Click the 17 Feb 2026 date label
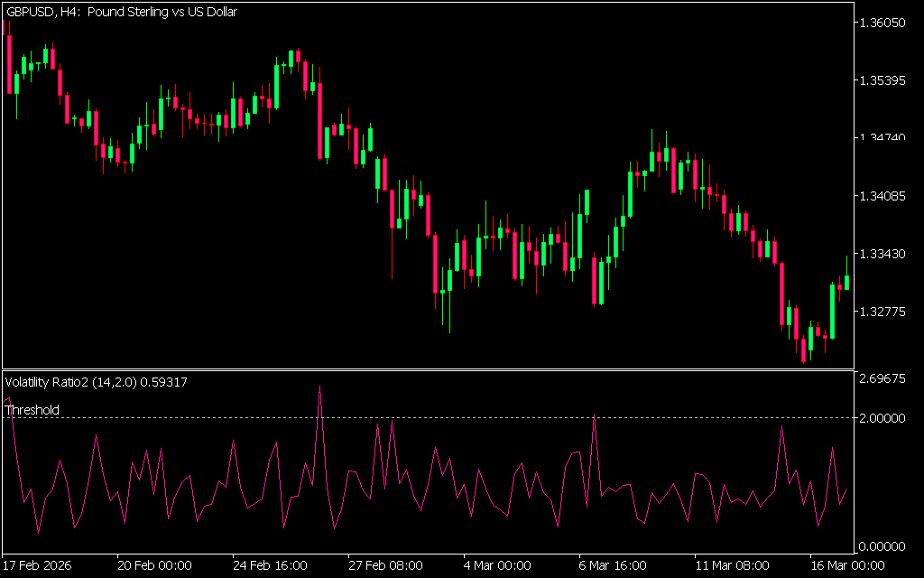The image size is (924, 578). pos(36,565)
